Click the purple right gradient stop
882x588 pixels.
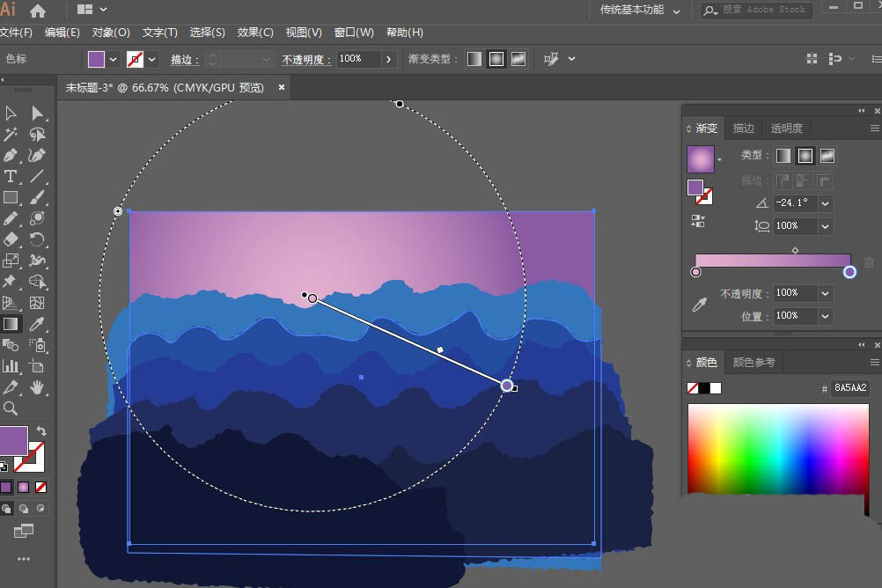coord(849,272)
